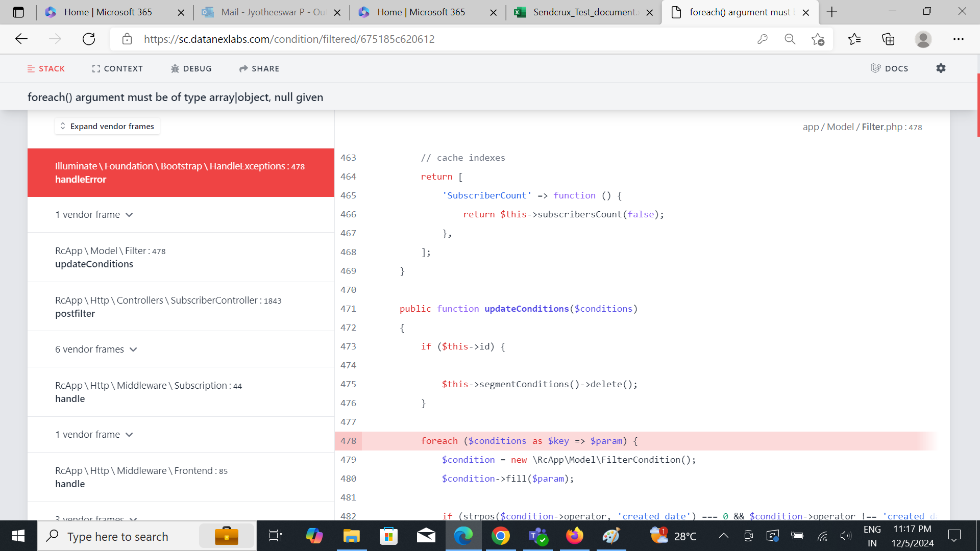
Task: Open the password manager key icon
Action: [x=763, y=39]
